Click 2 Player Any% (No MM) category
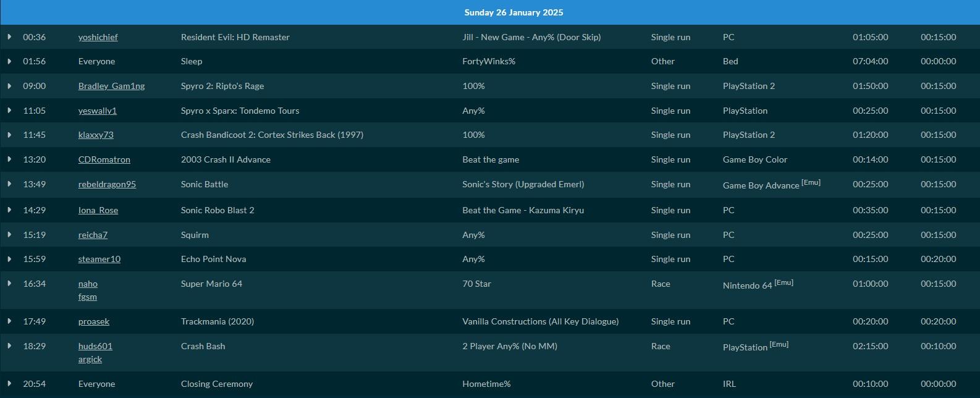 point(510,346)
